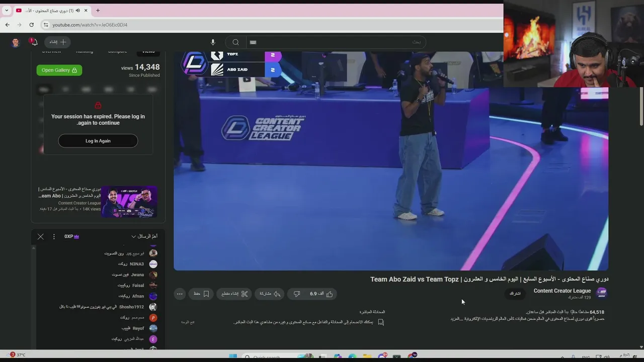Click the Shosho1912 chat message
The height and width of the screenshot is (362, 644).
click(x=102, y=307)
